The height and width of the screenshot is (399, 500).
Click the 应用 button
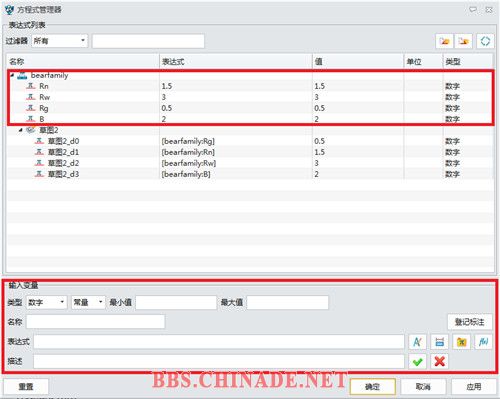(473, 387)
